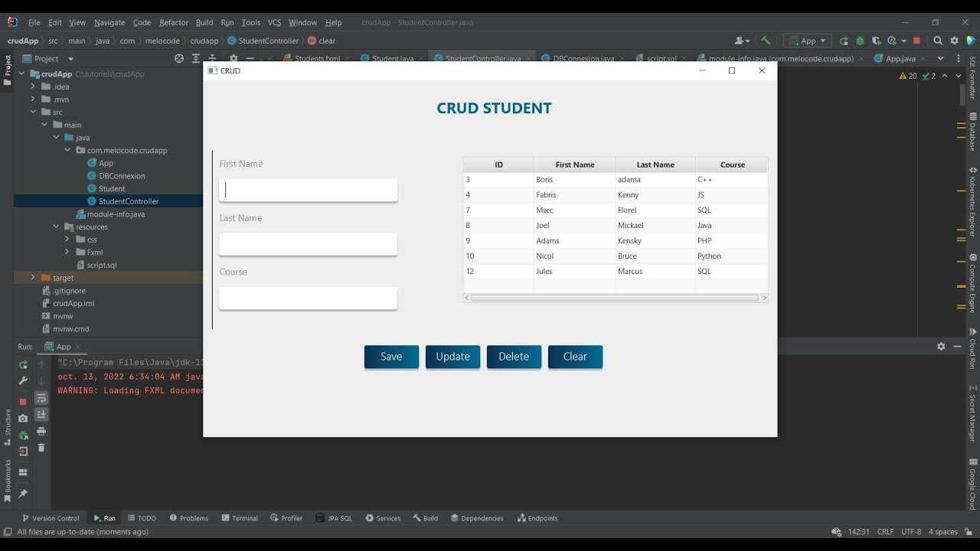980x551 pixels.
Task: Open IDE settings gear in top toolbar
Action: tap(955, 41)
